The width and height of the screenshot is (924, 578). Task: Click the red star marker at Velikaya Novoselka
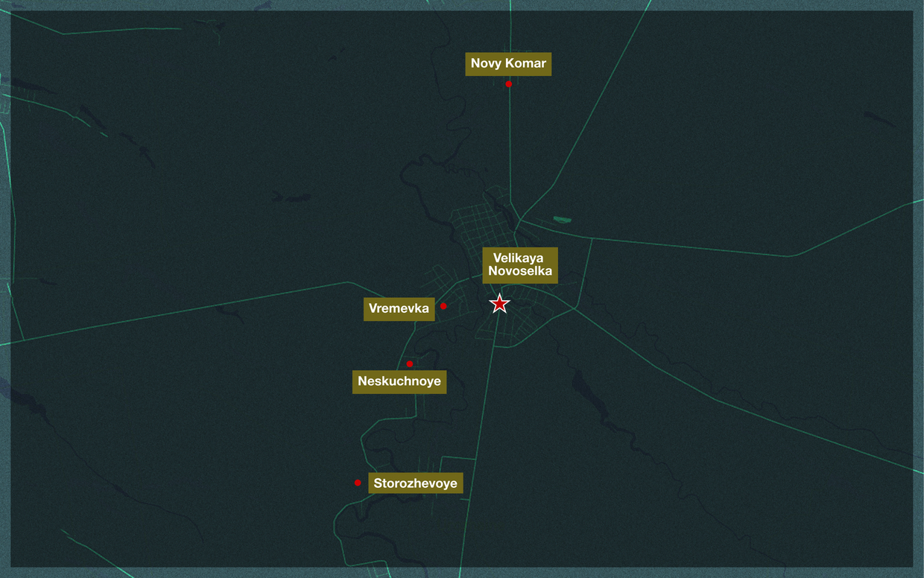499,303
